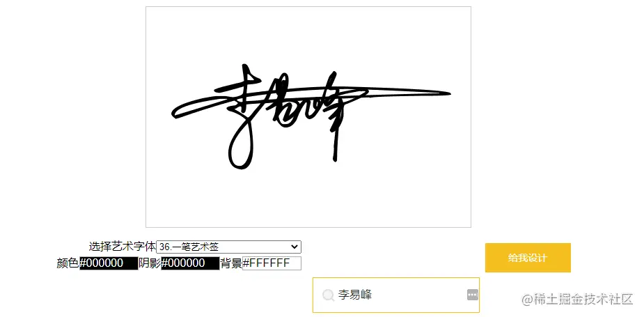Click the long tail stroke of the signature
Viewport: 644px width, 317px height.
pyautogui.click(x=407, y=92)
